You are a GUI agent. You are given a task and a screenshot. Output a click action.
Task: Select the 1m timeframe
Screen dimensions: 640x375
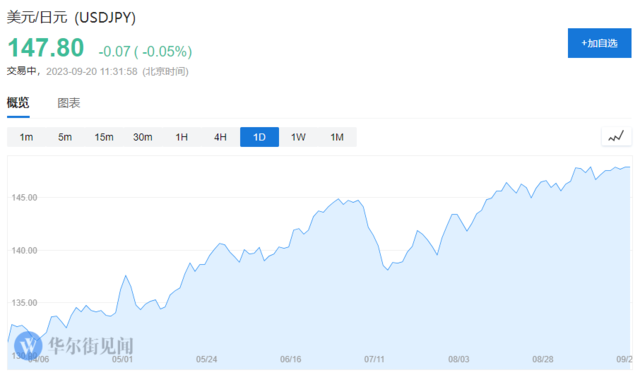tap(27, 137)
